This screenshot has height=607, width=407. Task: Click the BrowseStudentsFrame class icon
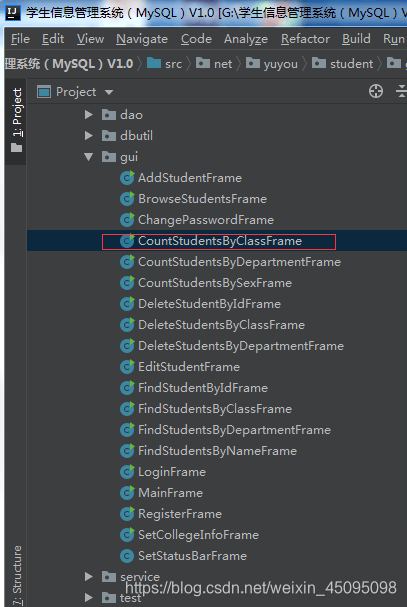click(127, 199)
